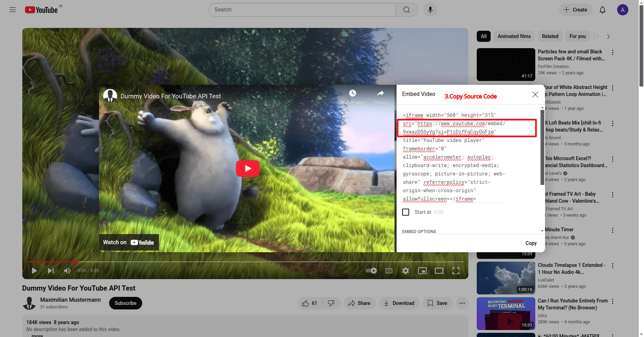Click the search magnifier button
This screenshot has width=644, height=337.
tap(406, 10)
